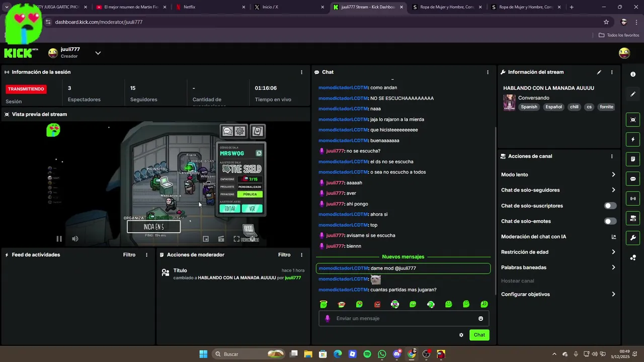Click the lightning bolt sidebar icon
Screen dimensions: 644x362
tap(633, 139)
